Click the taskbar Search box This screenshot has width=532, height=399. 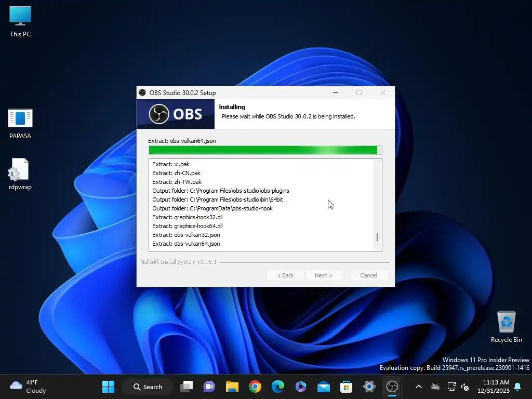pos(148,387)
